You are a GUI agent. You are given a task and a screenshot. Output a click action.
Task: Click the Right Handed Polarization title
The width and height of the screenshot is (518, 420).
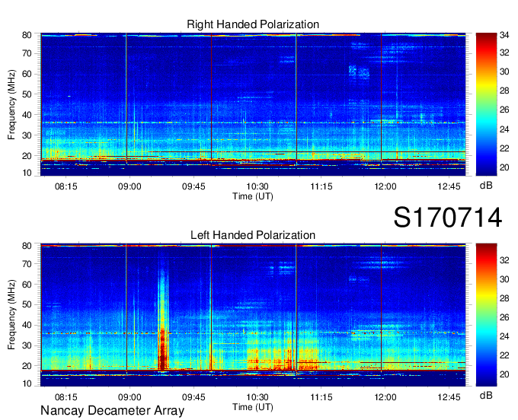[x=253, y=24]
